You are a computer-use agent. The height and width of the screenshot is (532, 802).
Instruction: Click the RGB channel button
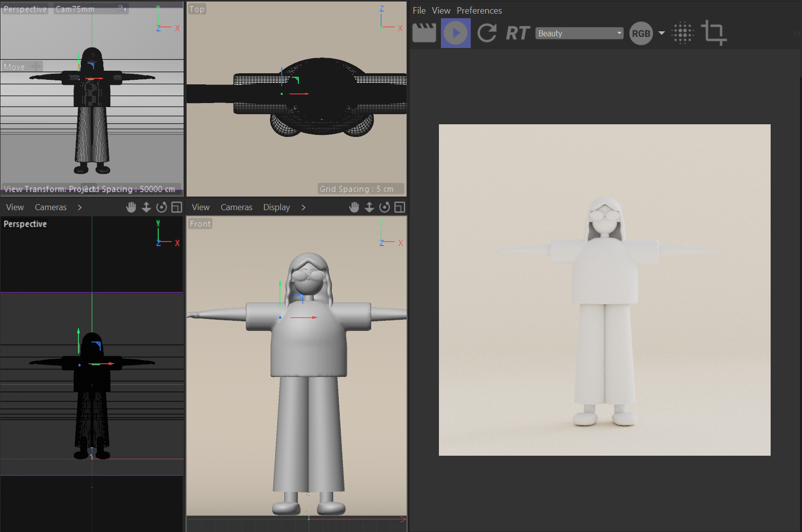pos(641,33)
